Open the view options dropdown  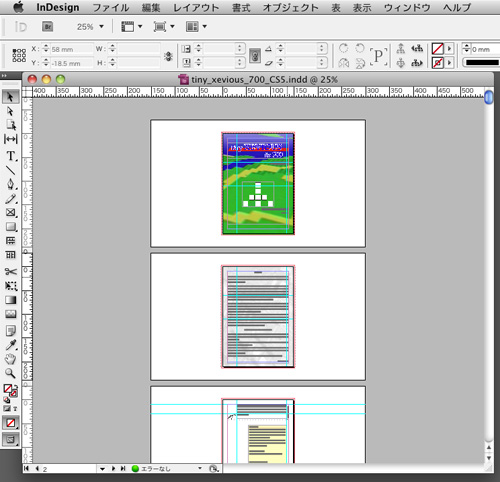(x=131, y=26)
